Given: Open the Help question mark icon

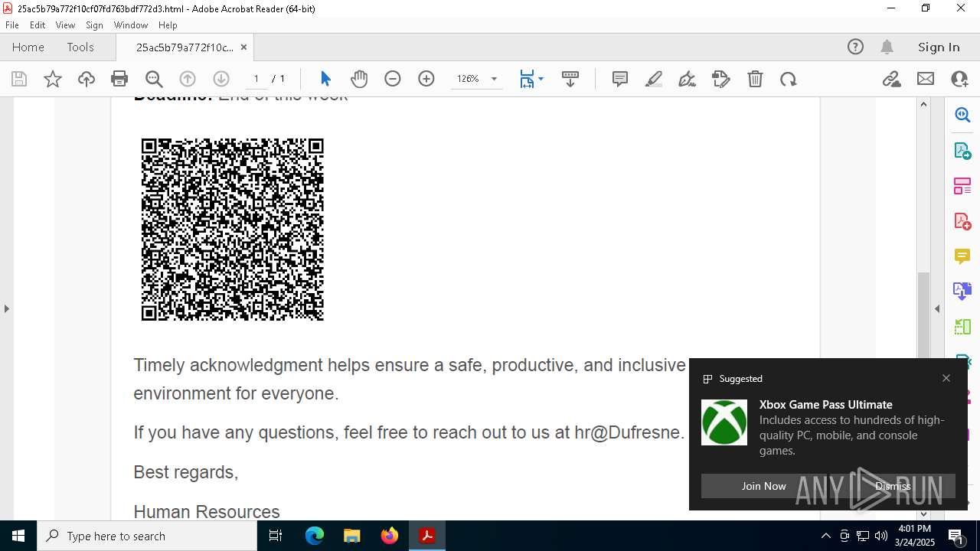Looking at the screenshot, I should [x=855, y=47].
